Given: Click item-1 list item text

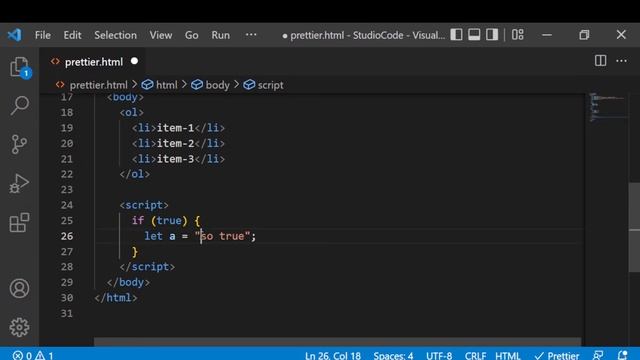Looking at the screenshot, I should [175, 128].
